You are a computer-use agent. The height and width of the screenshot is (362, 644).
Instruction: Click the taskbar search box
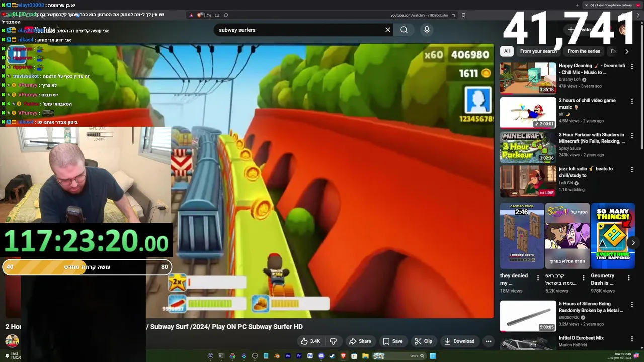pos(399,356)
